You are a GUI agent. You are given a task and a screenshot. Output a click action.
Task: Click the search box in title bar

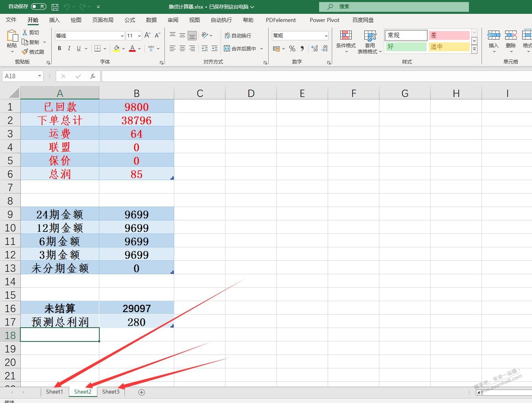(x=394, y=7)
